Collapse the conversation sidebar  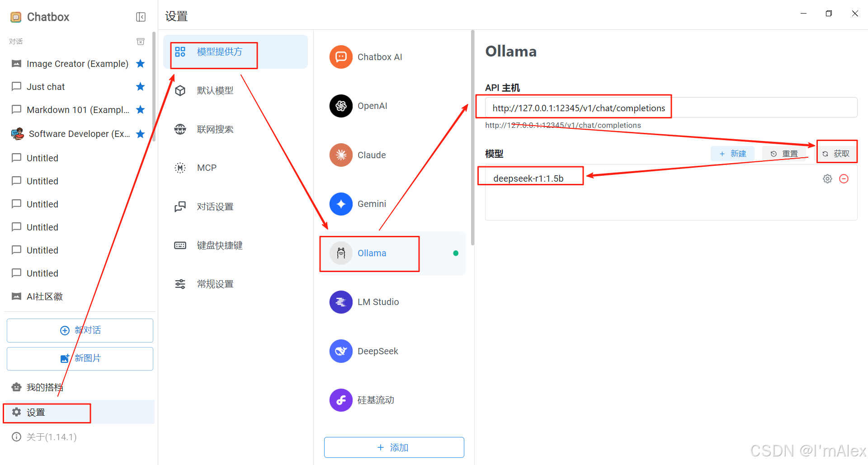pos(141,17)
